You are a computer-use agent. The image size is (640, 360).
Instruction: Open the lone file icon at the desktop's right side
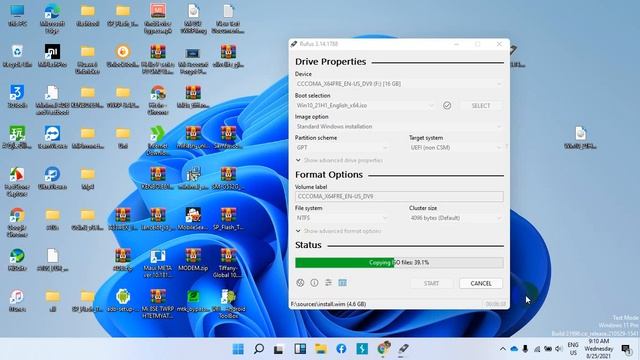tap(580, 138)
